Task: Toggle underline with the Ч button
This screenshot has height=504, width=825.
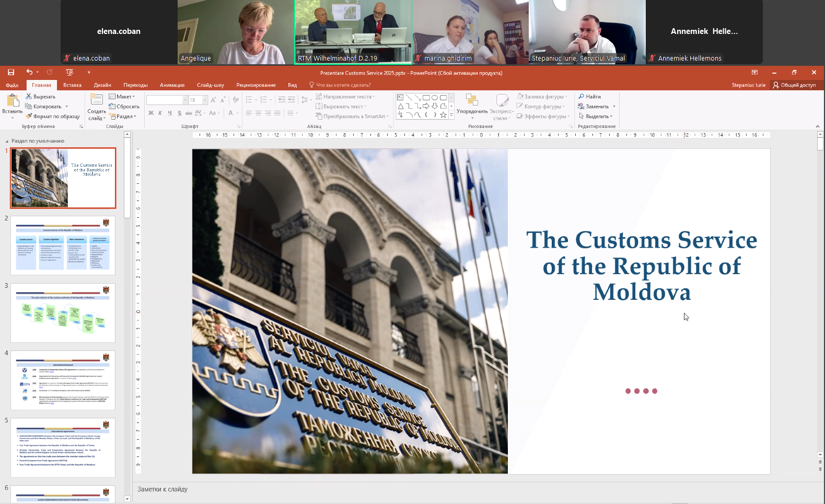Action: coord(170,113)
